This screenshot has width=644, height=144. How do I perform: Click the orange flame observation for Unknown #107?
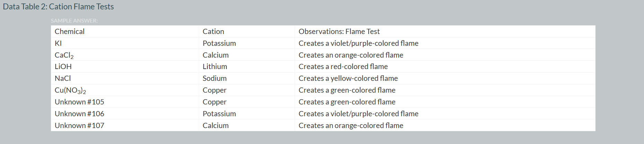pyautogui.click(x=351, y=126)
